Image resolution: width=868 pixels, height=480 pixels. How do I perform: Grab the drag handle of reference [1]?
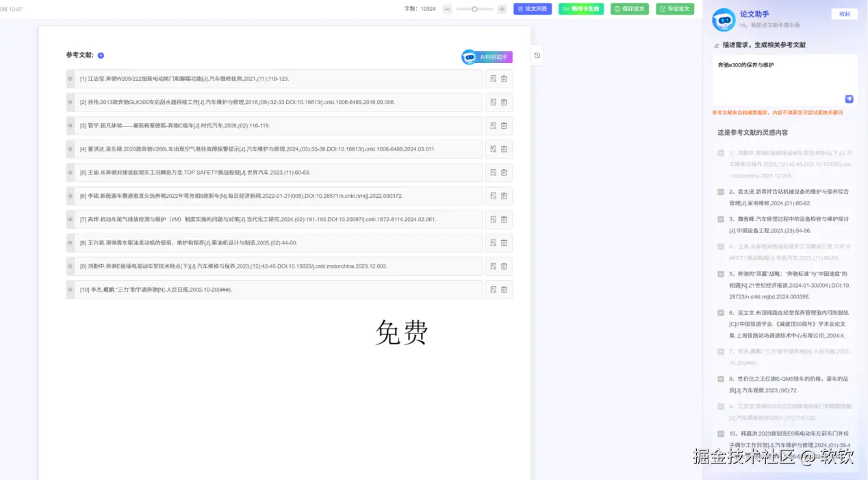pyautogui.click(x=70, y=79)
